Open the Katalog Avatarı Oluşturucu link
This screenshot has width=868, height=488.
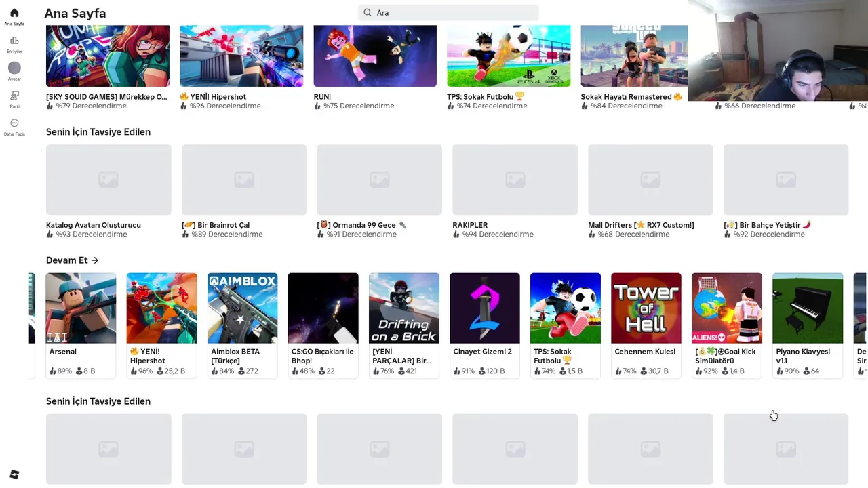point(94,225)
